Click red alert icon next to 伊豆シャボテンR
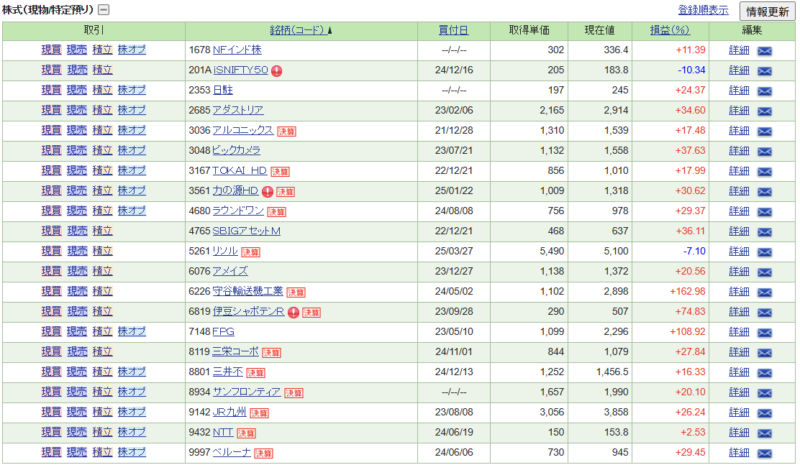Image resolution: width=800 pixels, height=465 pixels. click(293, 312)
